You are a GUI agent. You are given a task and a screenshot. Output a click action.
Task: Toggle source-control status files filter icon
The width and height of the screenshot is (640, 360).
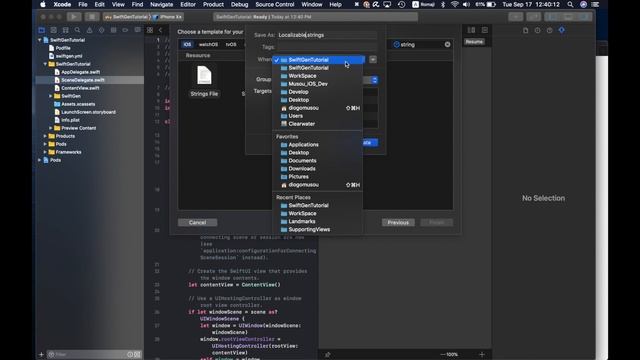pyautogui.click(x=138, y=354)
